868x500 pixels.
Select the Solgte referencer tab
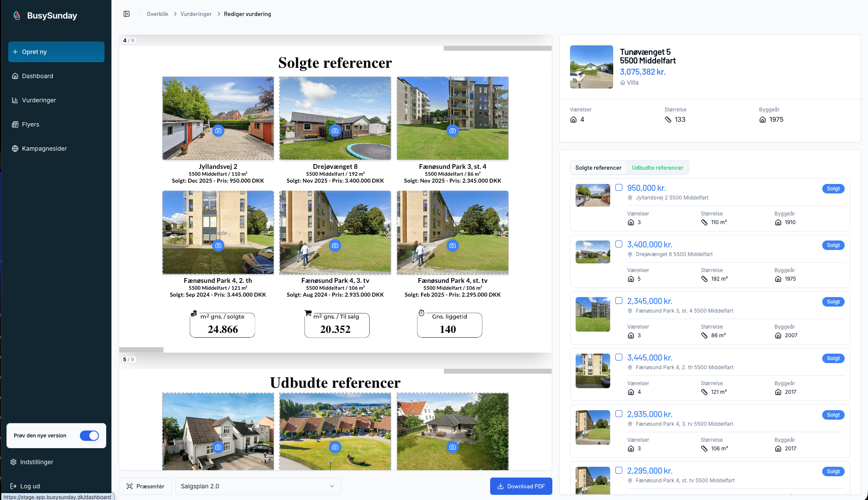(x=598, y=168)
